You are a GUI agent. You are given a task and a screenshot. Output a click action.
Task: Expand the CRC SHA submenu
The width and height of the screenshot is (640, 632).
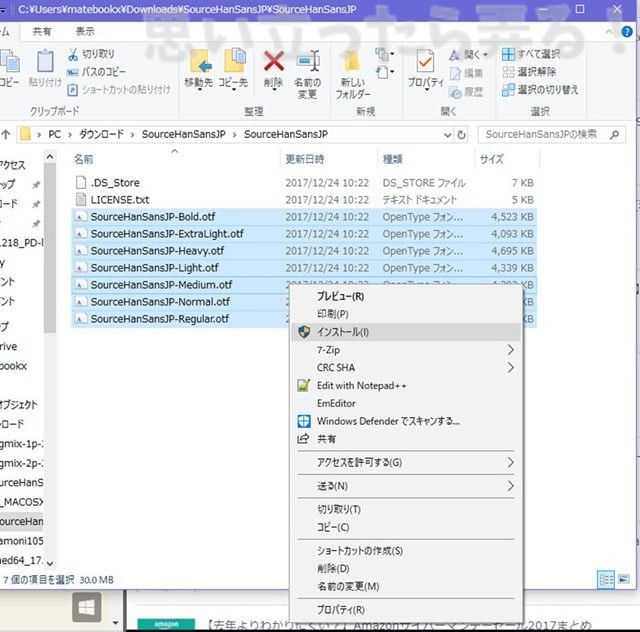click(510, 368)
